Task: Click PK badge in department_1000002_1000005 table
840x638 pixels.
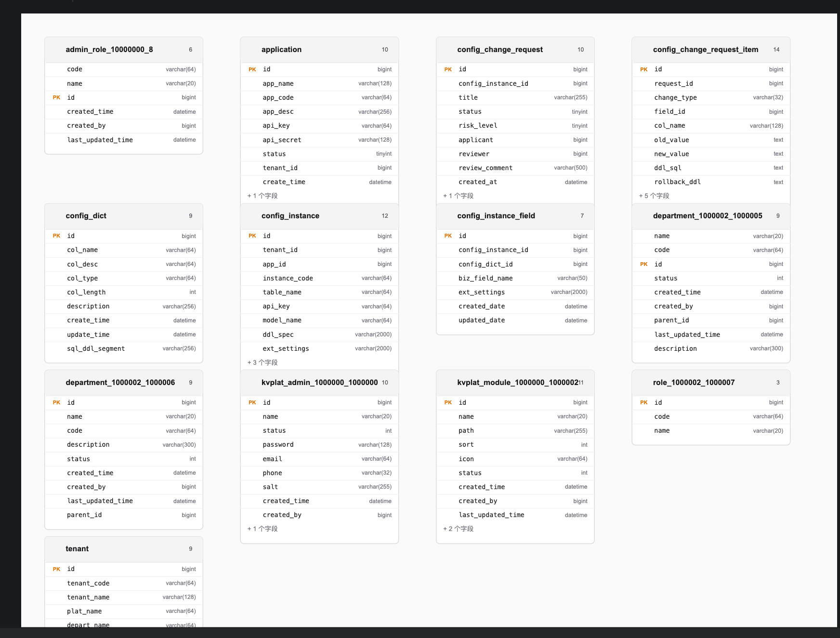Action: (644, 264)
